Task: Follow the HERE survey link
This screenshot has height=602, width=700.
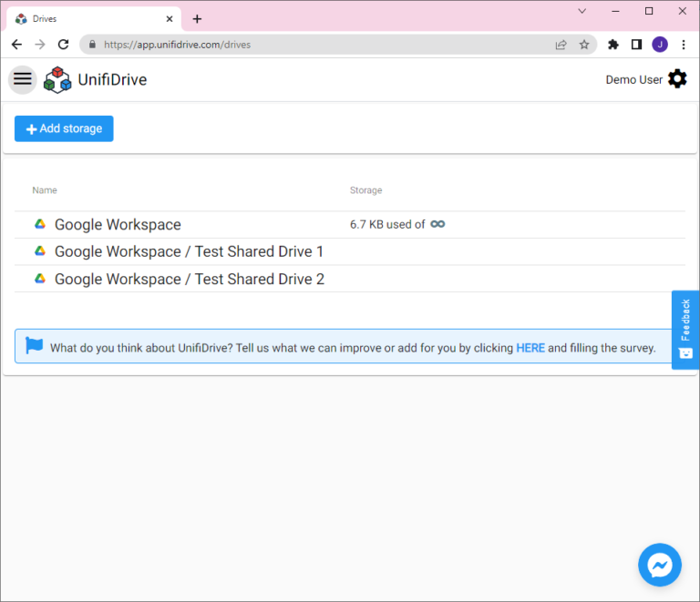Action: [530, 348]
